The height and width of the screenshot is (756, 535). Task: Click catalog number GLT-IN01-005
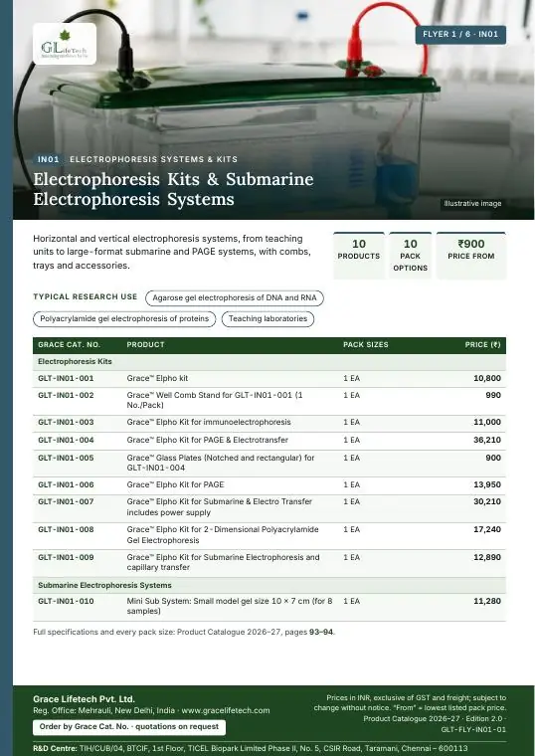(x=66, y=458)
